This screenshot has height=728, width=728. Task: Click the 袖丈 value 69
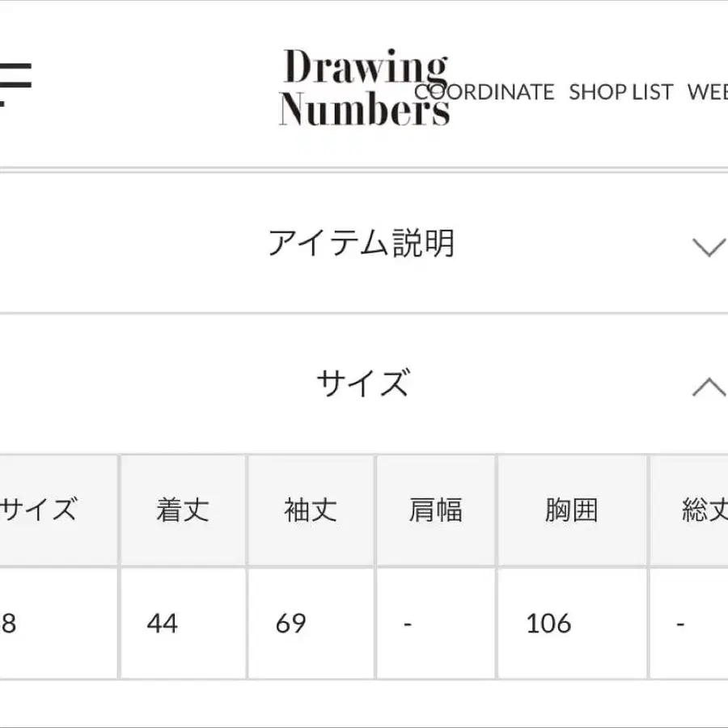click(x=290, y=624)
